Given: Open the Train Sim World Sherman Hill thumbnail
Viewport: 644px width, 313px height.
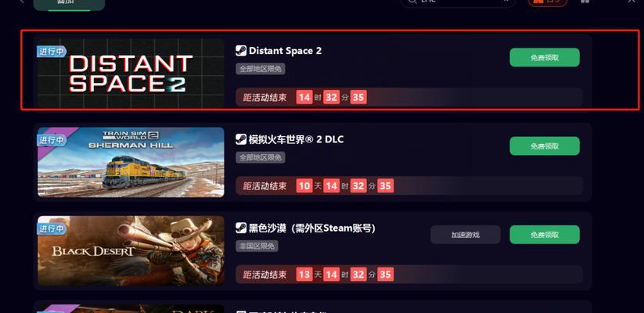Looking at the screenshot, I should (x=131, y=162).
